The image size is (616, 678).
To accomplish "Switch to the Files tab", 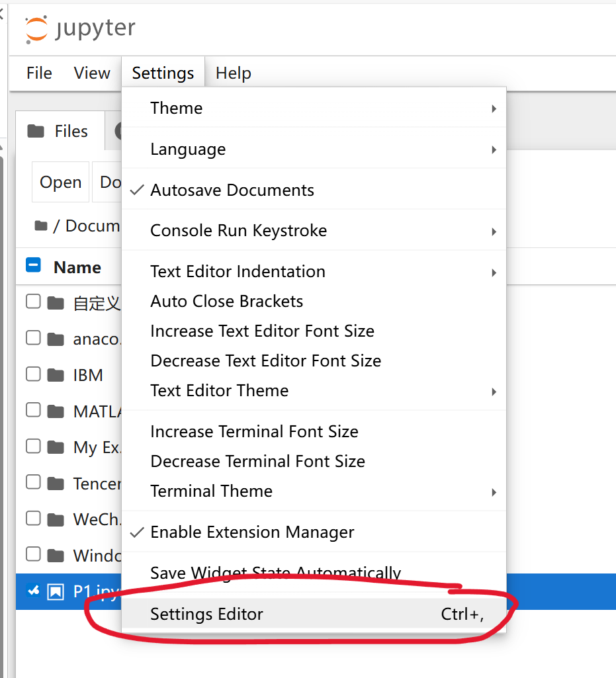I will coord(60,131).
